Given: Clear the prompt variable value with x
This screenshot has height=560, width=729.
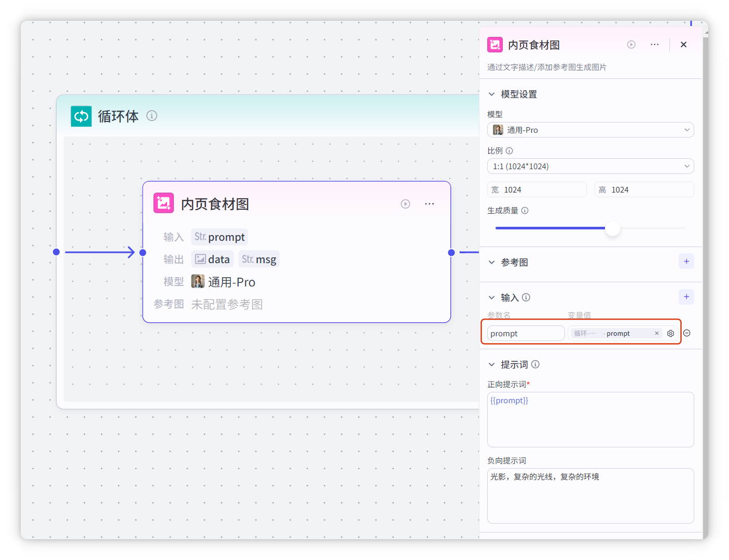Looking at the screenshot, I should [656, 334].
